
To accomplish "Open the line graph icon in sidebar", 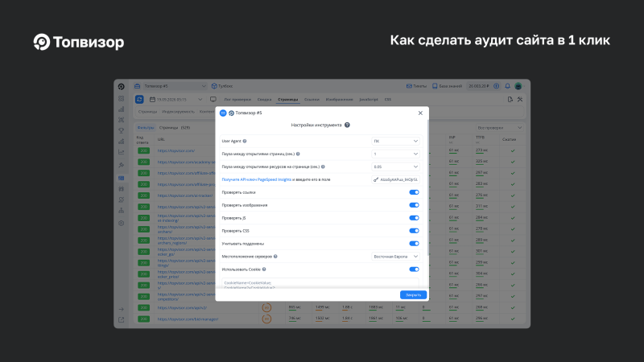I will click(122, 152).
